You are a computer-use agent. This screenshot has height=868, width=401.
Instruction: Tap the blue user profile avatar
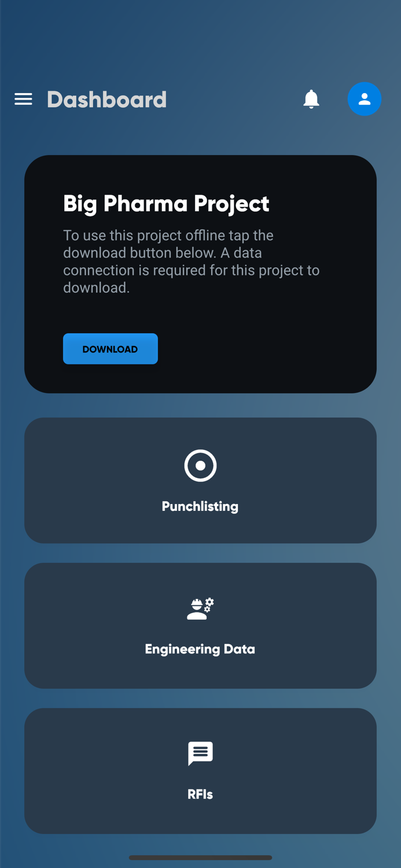[365, 99]
